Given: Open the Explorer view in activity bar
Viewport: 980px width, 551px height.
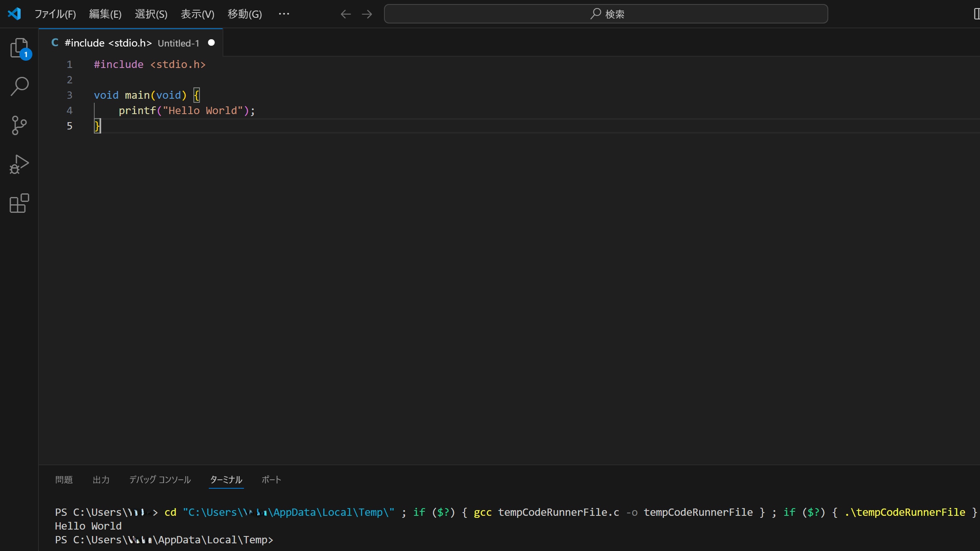Looking at the screenshot, I should [x=19, y=48].
